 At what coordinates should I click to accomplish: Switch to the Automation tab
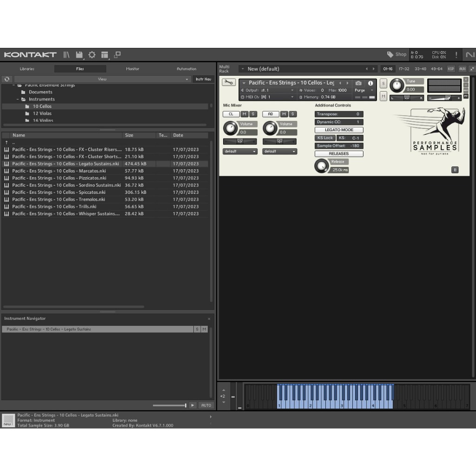186,69
